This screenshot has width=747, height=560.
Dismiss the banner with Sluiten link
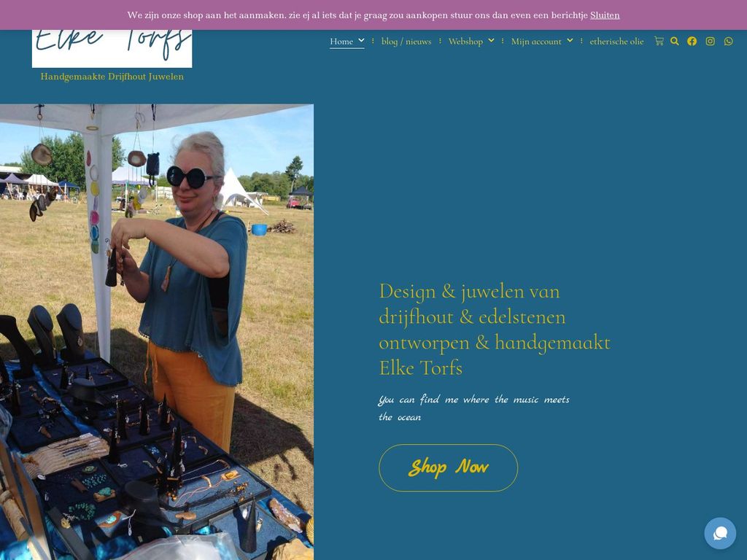605,15
